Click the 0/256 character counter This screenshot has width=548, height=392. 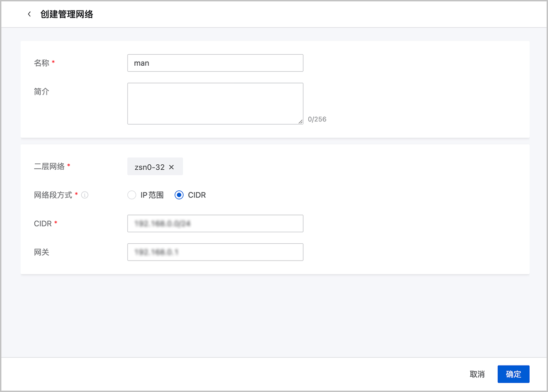click(x=317, y=120)
